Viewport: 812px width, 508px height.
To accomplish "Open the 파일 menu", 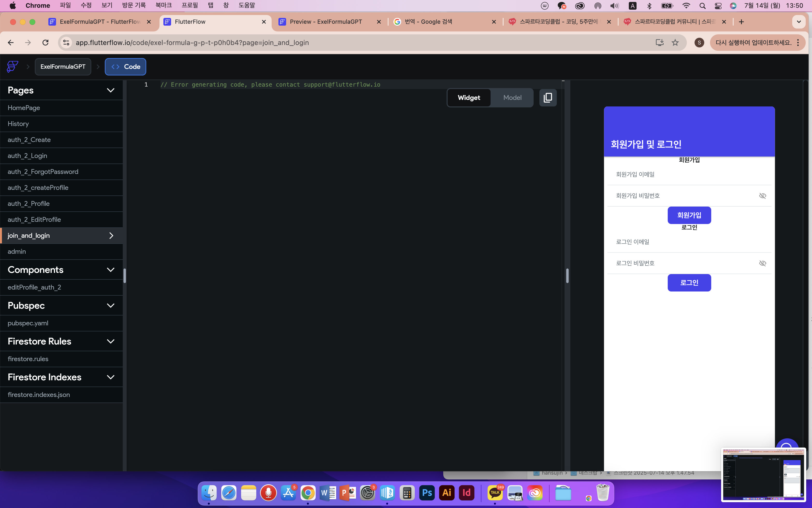I will coord(65,5).
